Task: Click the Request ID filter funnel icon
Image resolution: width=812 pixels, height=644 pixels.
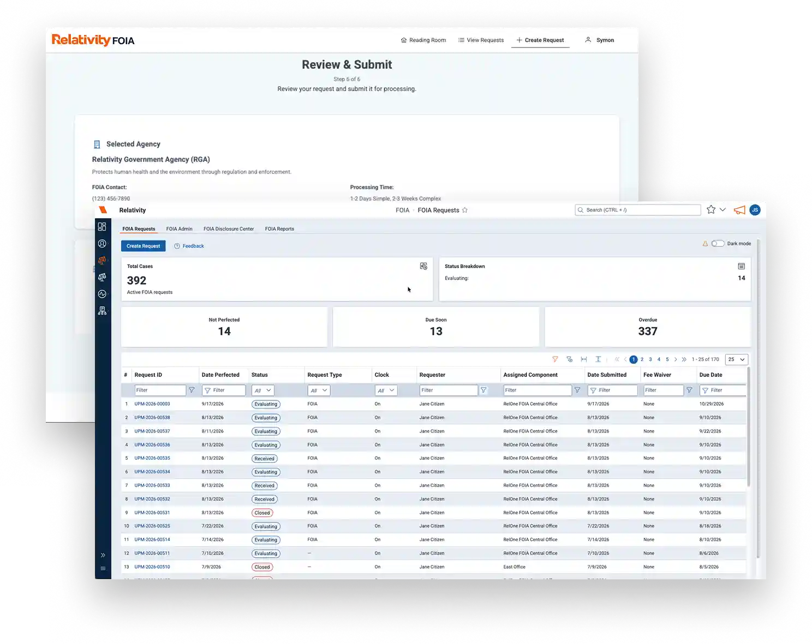Action: (192, 390)
